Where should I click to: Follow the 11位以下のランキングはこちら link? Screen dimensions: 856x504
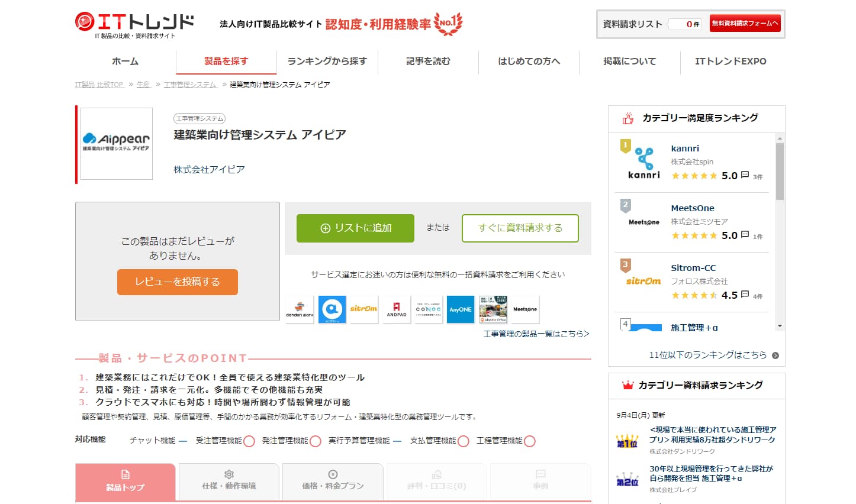pyautogui.click(x=708, y=356)
